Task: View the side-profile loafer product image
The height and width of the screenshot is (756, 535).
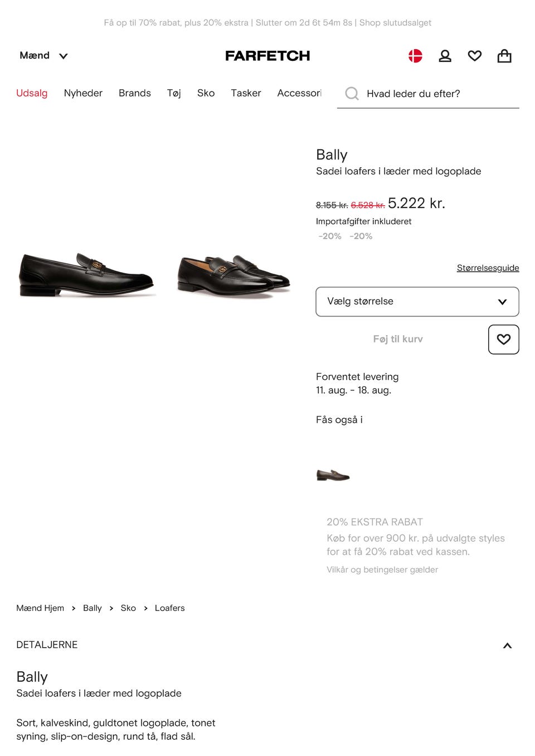Action: pos(86,274)
